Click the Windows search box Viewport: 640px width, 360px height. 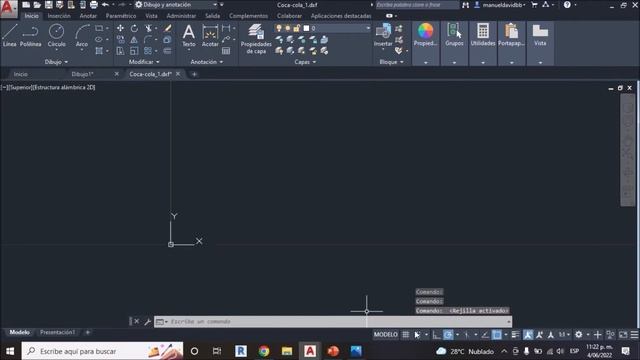point(102,351)
